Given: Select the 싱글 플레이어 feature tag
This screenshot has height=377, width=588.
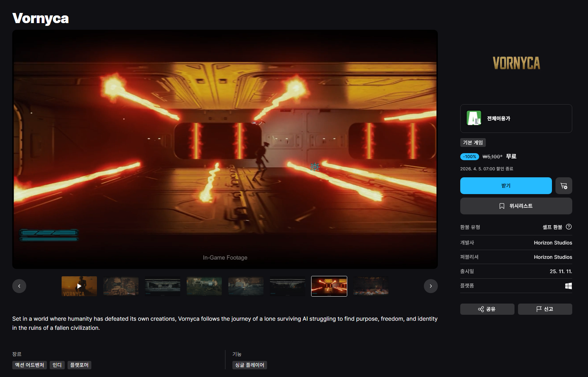Looking at the screenshot, I should 249,365.
